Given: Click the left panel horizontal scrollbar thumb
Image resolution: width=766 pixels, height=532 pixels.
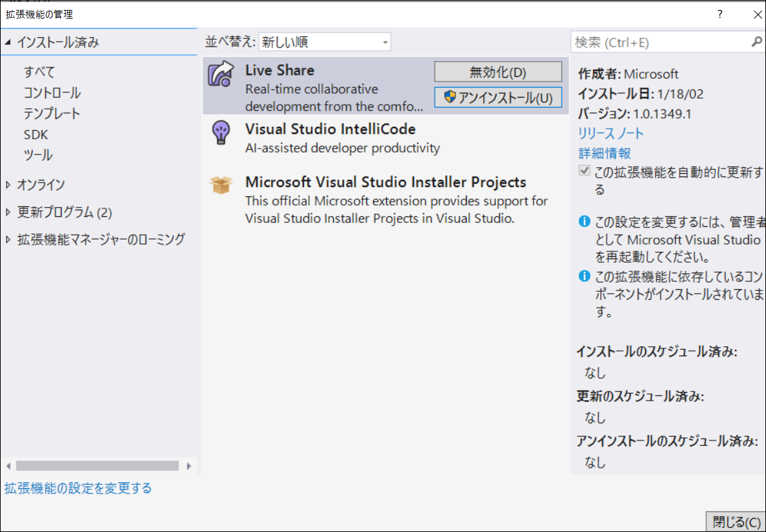Looking at the screenshot, I should (97, 466).
